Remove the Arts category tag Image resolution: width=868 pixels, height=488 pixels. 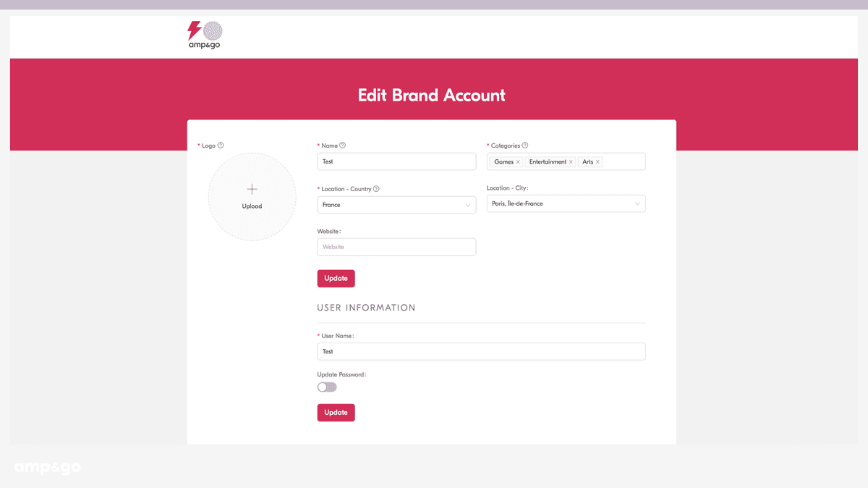tap(597, 162)
